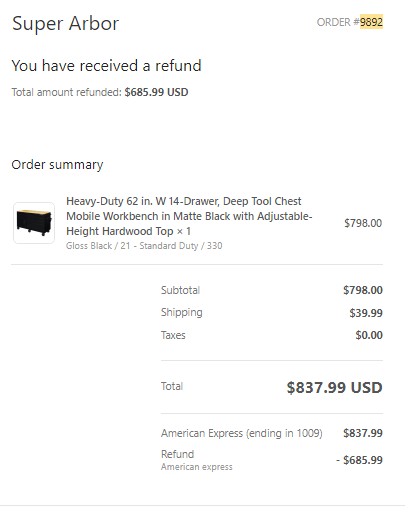Click the Order summary heading
The width and height of the screenshot is (405, 511).
(x=57, y=165)
